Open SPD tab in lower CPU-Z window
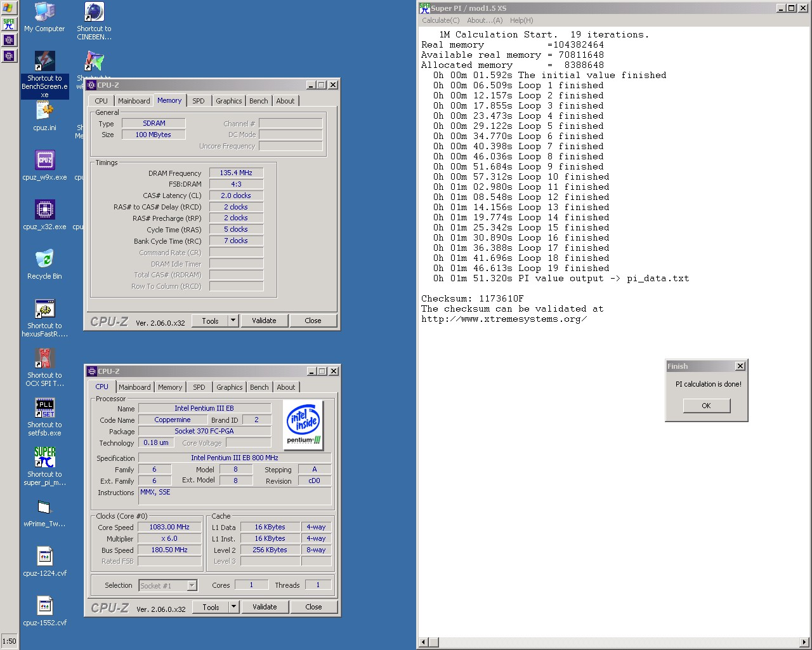812x650 pixels. click(199, 387)
